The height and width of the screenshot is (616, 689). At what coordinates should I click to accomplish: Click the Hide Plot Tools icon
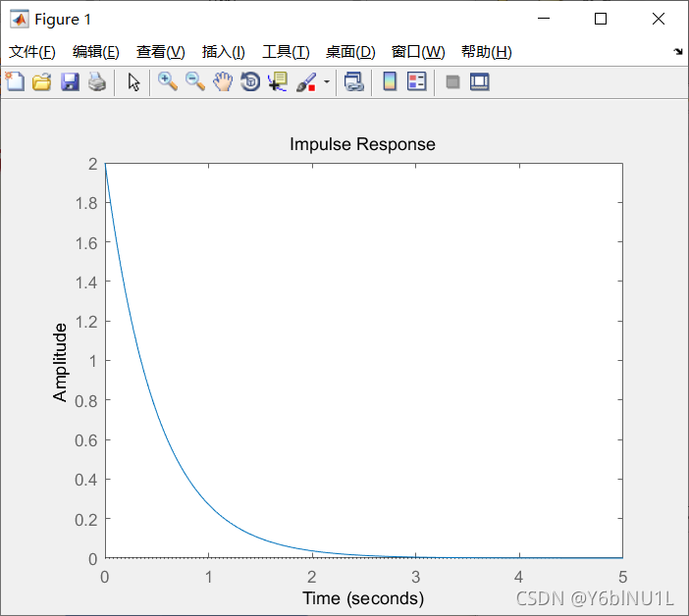452,82
